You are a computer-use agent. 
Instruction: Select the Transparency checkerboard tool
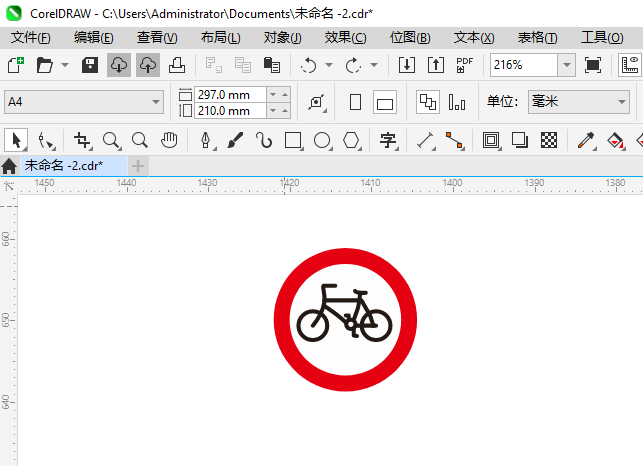pos(549,140)
